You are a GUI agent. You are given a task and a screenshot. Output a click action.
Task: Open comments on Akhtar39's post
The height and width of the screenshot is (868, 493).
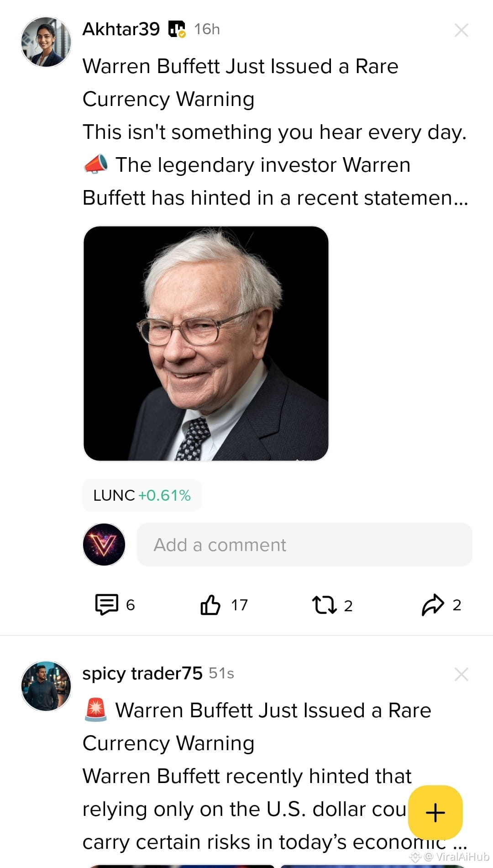114,605
